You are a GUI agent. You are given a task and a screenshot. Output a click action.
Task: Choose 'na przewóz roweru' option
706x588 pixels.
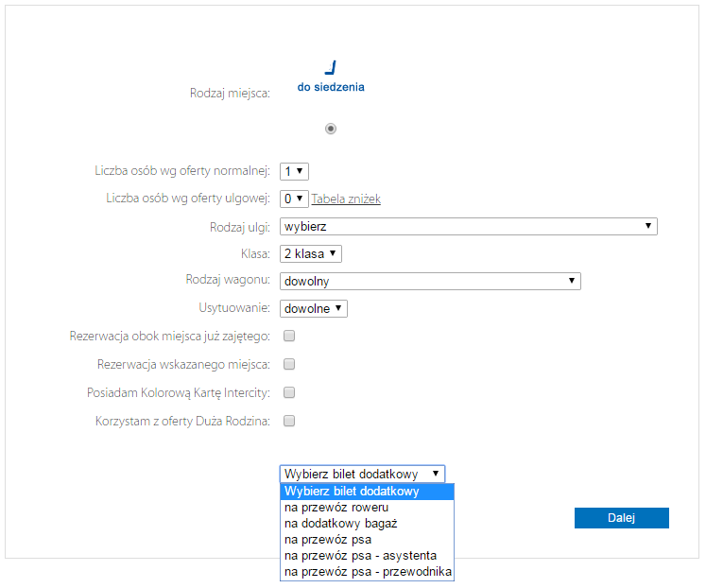point(367,508)
